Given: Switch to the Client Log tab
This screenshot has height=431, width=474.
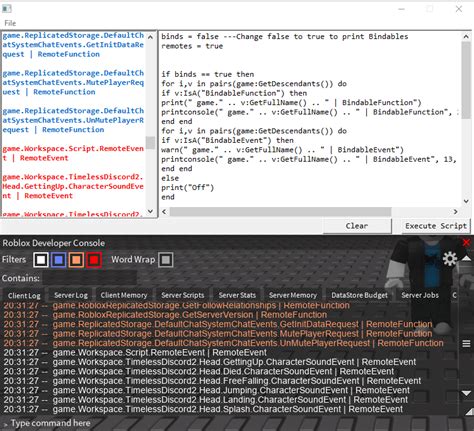Looking at the screenshot, I should [24, 295].
